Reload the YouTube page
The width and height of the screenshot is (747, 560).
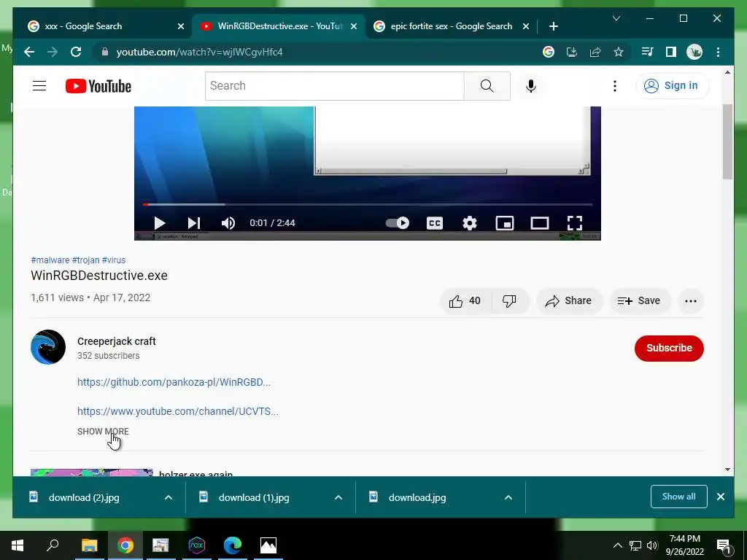pos(76,52)
